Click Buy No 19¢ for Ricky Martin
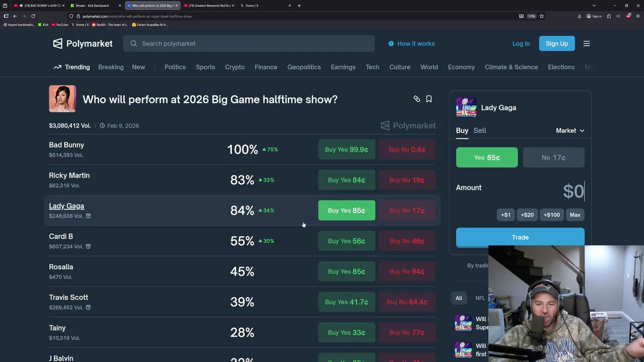The width and height of the screenshot is (644, 362). 407,180
